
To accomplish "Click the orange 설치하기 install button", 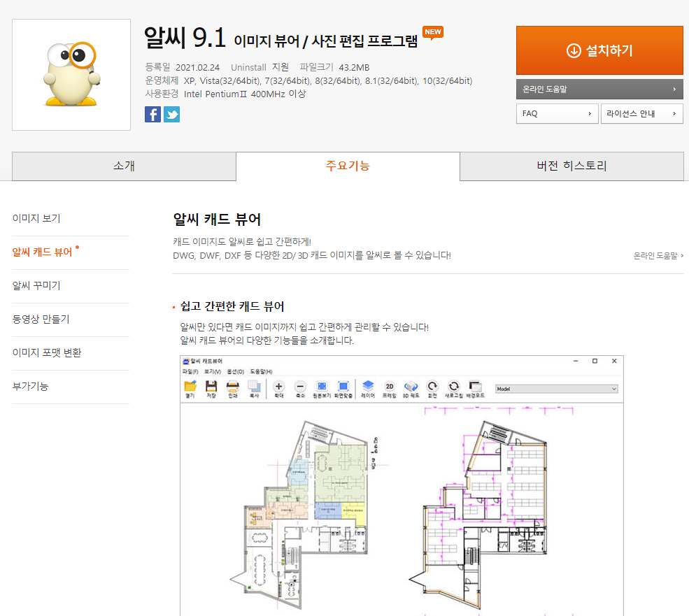I will point(599,50).
